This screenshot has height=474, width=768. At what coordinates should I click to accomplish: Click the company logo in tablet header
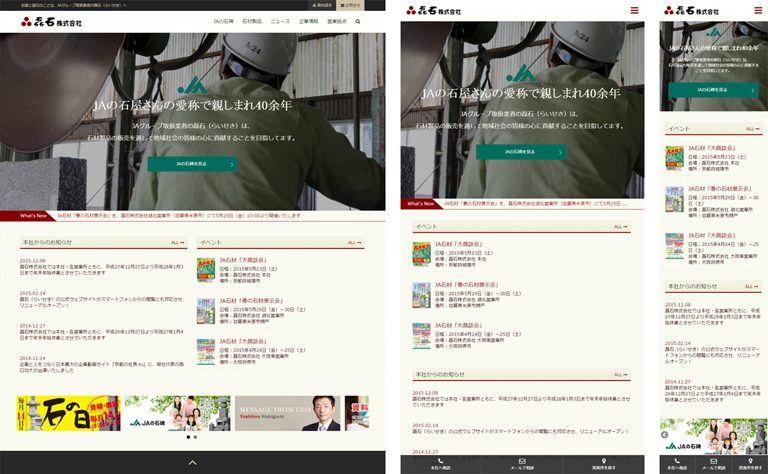coord(433,10)
